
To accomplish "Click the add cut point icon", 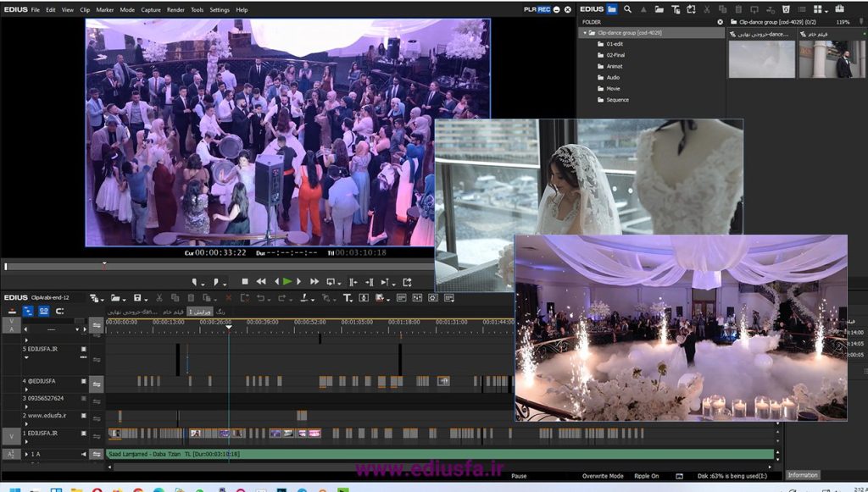I will click(304, 297).
